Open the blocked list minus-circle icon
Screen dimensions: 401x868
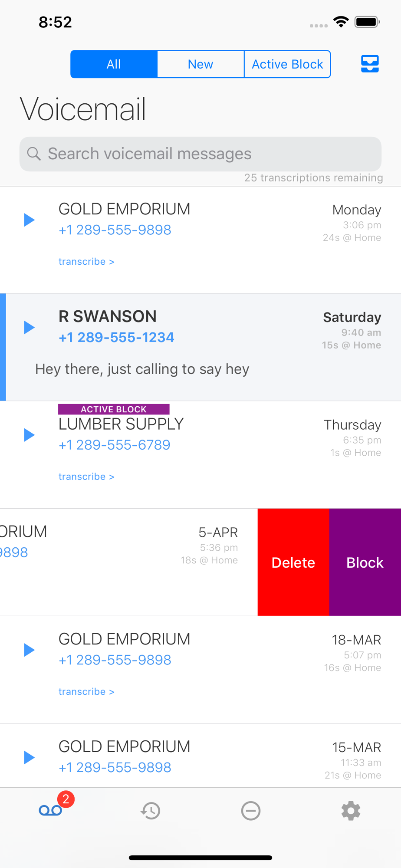coord(251,811)
